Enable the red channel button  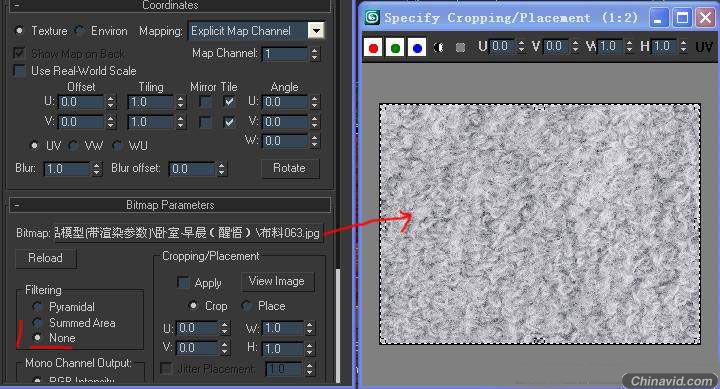(373, 47)
